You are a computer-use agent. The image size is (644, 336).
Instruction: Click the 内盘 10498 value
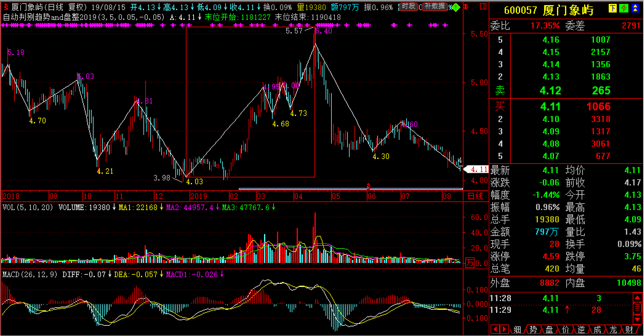[x=629, y=283]
